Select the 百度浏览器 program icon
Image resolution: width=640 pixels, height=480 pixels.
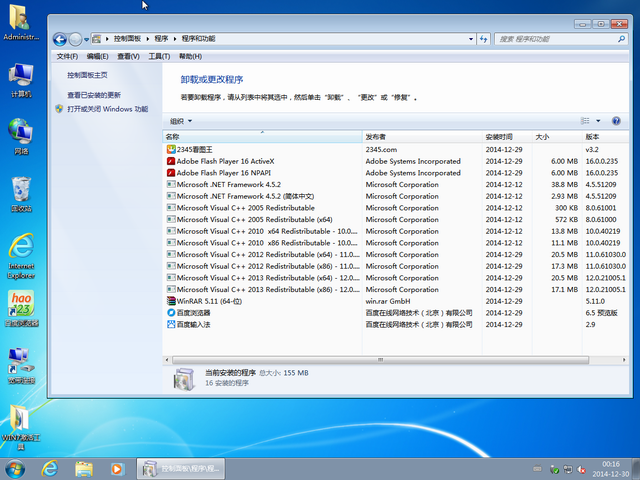pos(171,313)
